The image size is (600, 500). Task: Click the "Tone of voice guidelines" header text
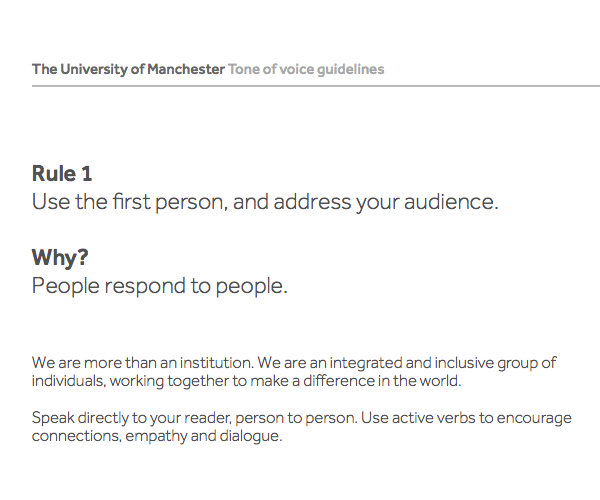(x=306, y=70)
